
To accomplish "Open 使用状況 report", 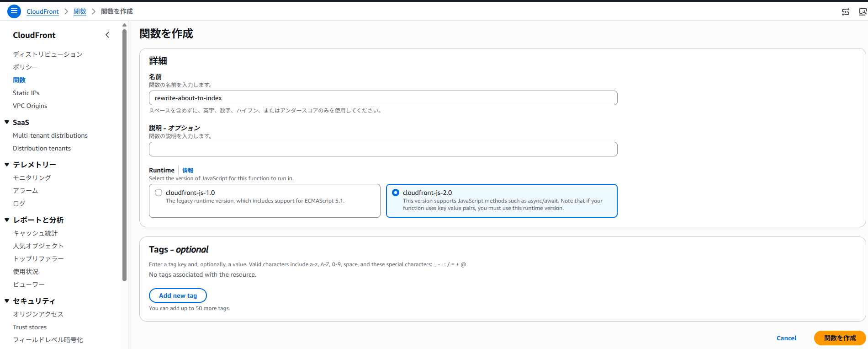I will click(26, 272).
